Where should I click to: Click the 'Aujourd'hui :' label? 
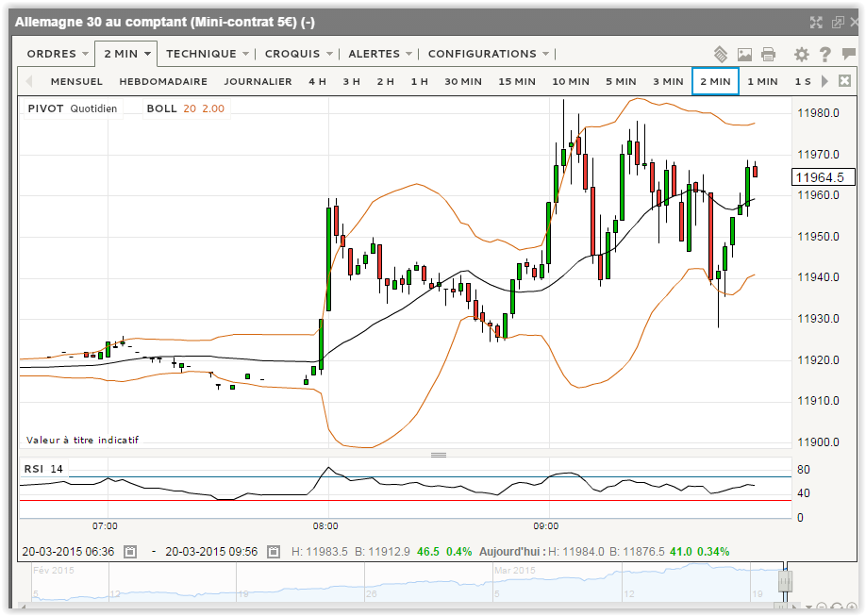pyautogui.click(x=512, y=551)
